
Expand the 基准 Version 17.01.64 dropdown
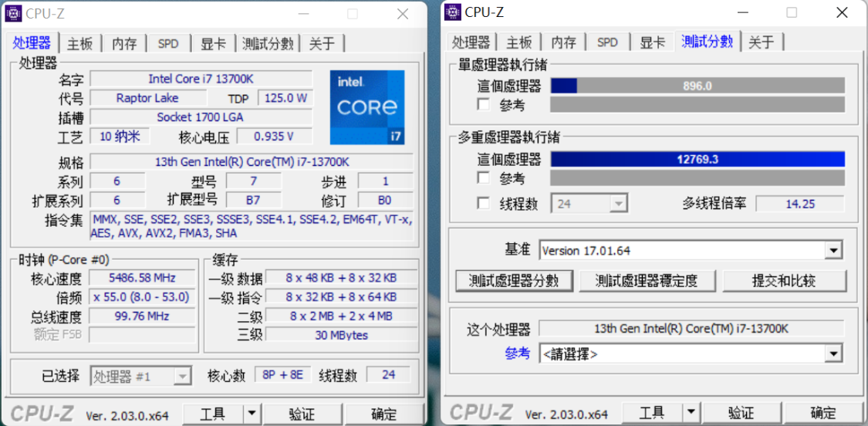pyautogui.click(x=833, y=251)
